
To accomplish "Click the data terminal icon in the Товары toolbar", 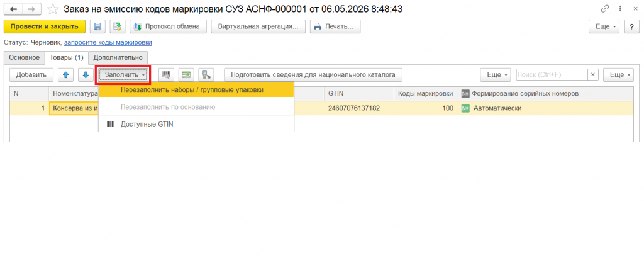I will (206, 75).
